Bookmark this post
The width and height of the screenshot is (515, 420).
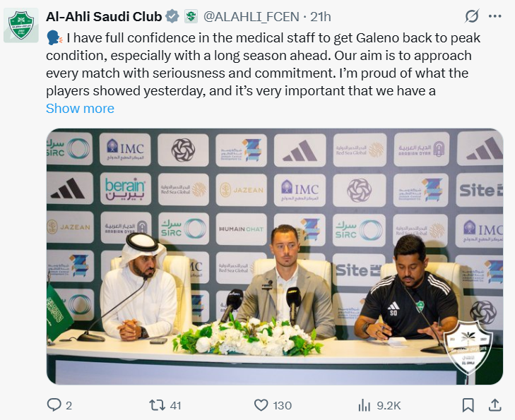[468, 404]
